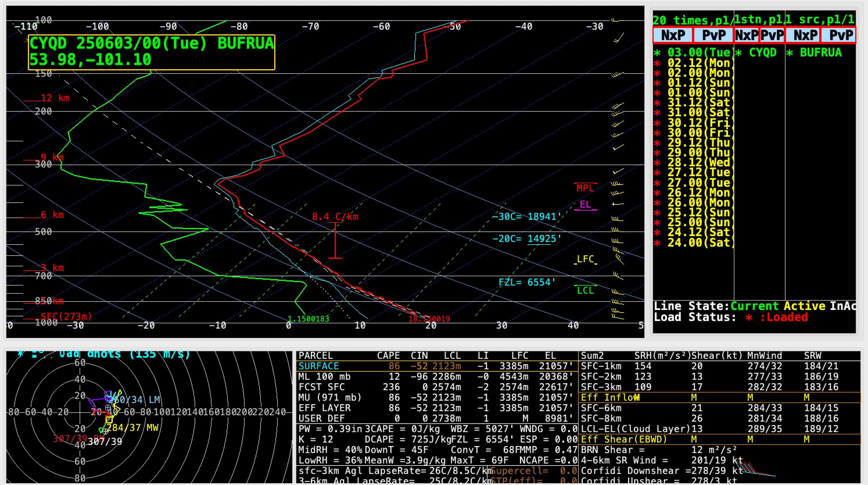The width and height of the screenshot is (868, 485).
Task: Click the MPL level marker on the skew-T
Action: (585, 188)
